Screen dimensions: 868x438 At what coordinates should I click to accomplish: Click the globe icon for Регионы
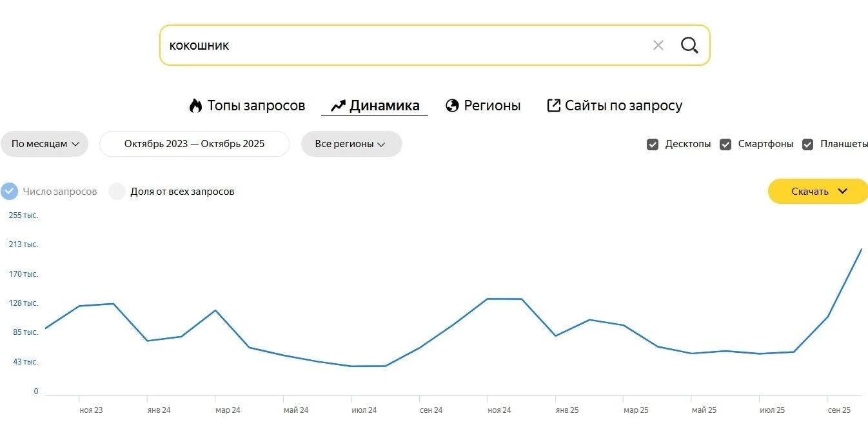point(452,106)
